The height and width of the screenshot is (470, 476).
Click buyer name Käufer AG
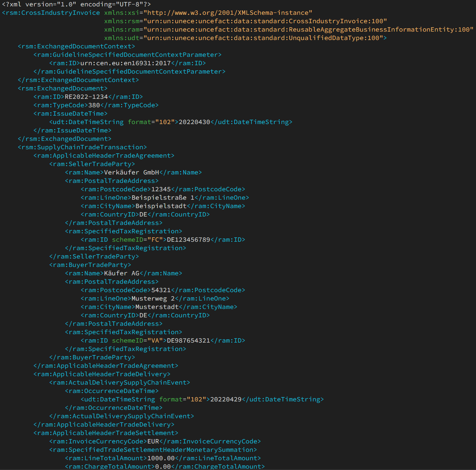pyautogui.click(x=121, y=273)
